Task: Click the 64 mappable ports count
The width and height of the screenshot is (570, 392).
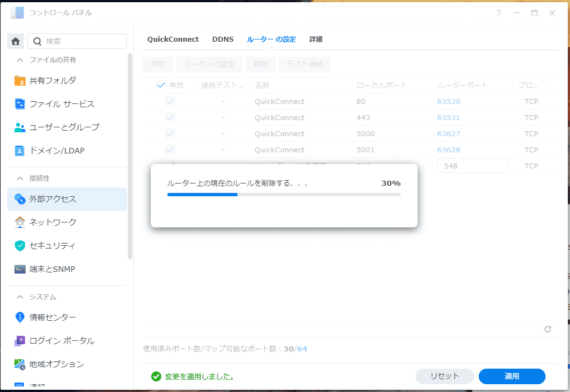Action: [302, 349]
